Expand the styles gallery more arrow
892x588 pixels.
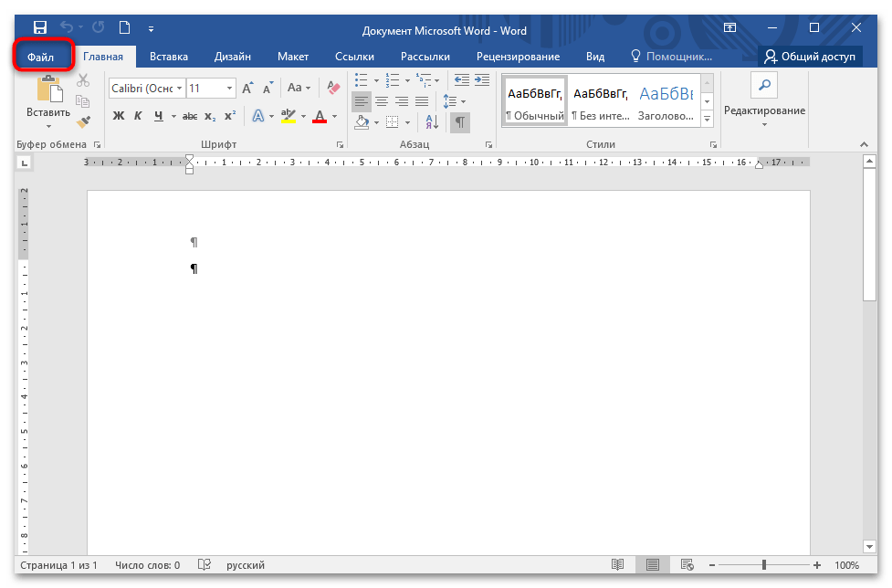pos(707,119)
